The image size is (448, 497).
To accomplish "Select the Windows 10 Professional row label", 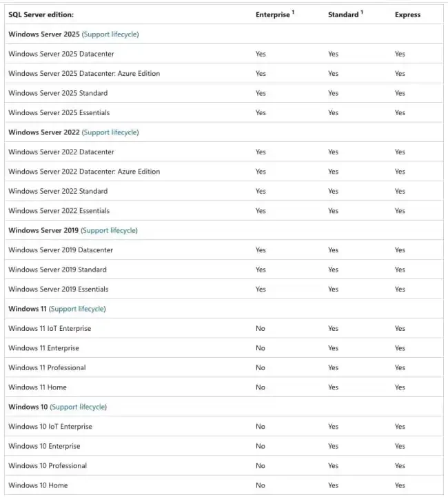I will tap(48, 465).
